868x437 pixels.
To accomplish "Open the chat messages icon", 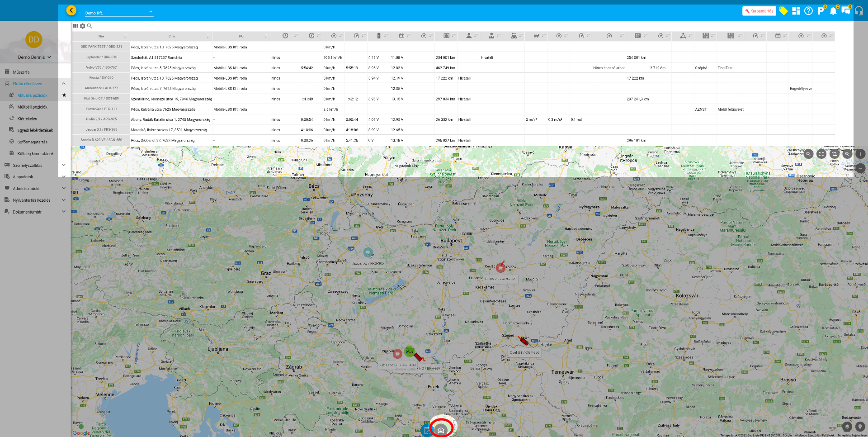I will pos(845,11).
